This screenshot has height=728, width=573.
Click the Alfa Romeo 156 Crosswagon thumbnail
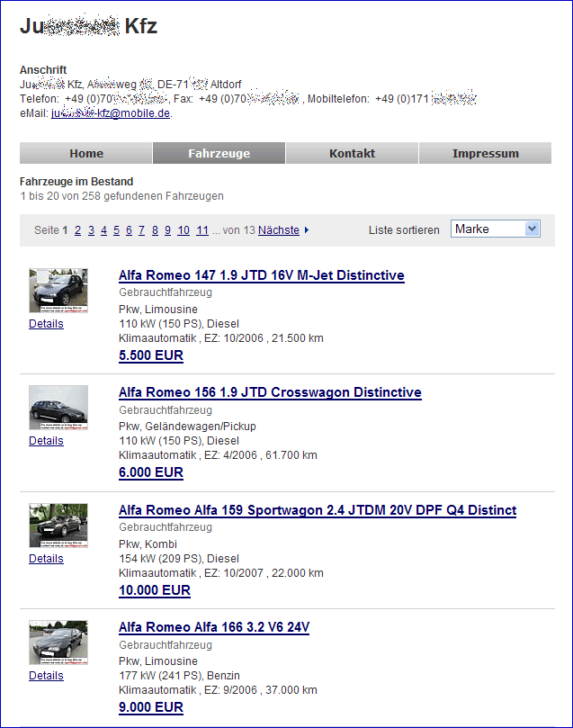point(58,407)
